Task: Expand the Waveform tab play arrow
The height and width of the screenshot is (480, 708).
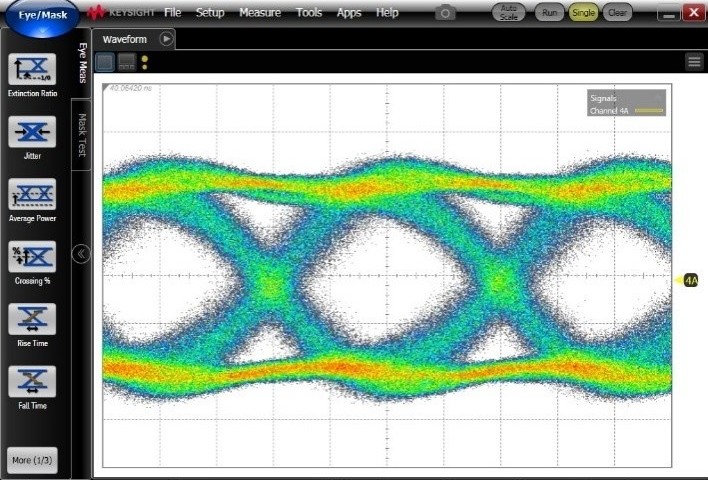Action: 166,38
